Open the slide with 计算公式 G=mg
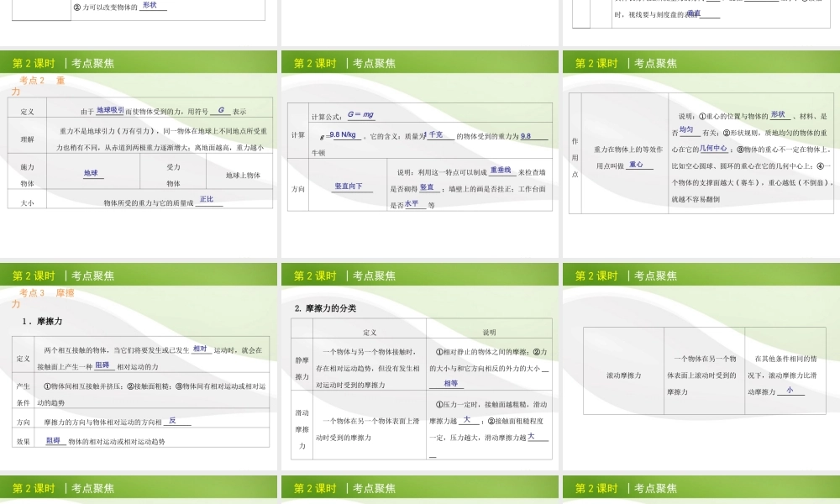 [x=420, y=155]
